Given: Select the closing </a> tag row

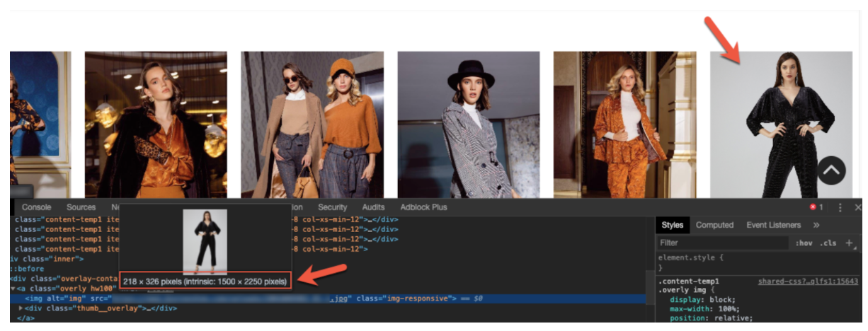Looking at the screenshot, I should coord(25,318).
